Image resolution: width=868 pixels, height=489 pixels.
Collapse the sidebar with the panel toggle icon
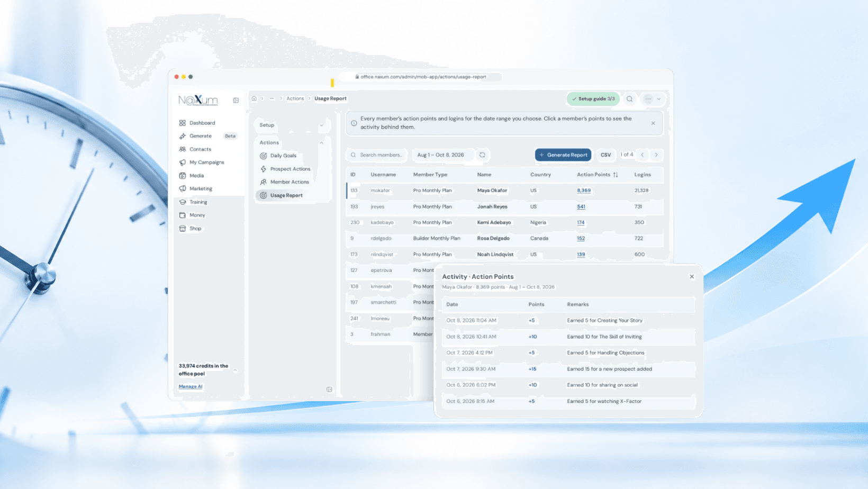236,100
